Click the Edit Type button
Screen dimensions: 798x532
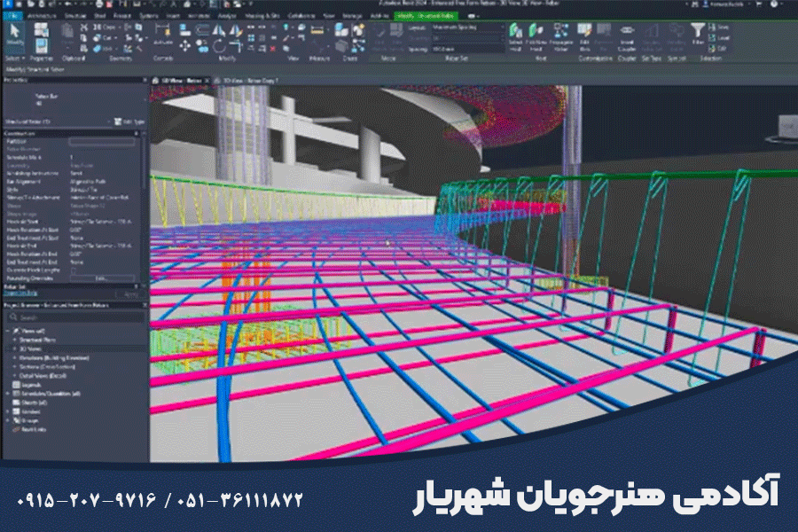127,121
